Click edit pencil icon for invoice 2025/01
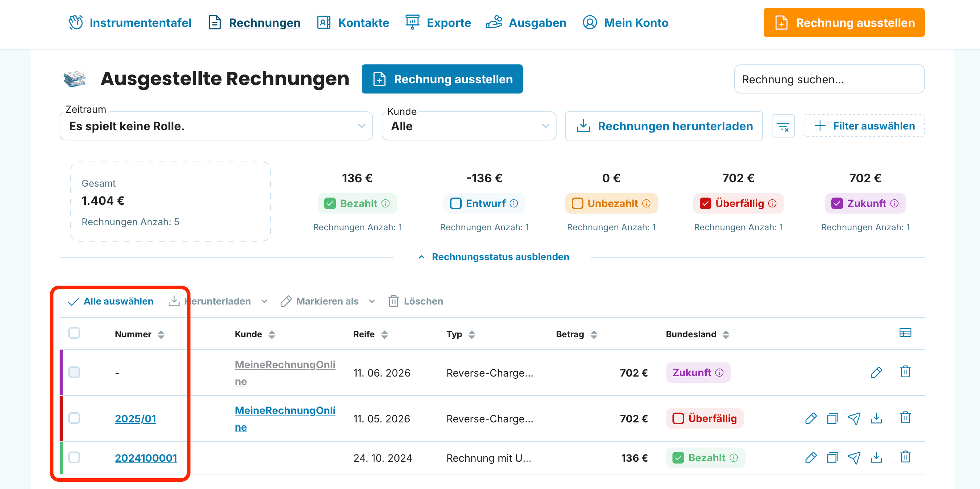Screen dimensions: 980x489 pos(811,418)
